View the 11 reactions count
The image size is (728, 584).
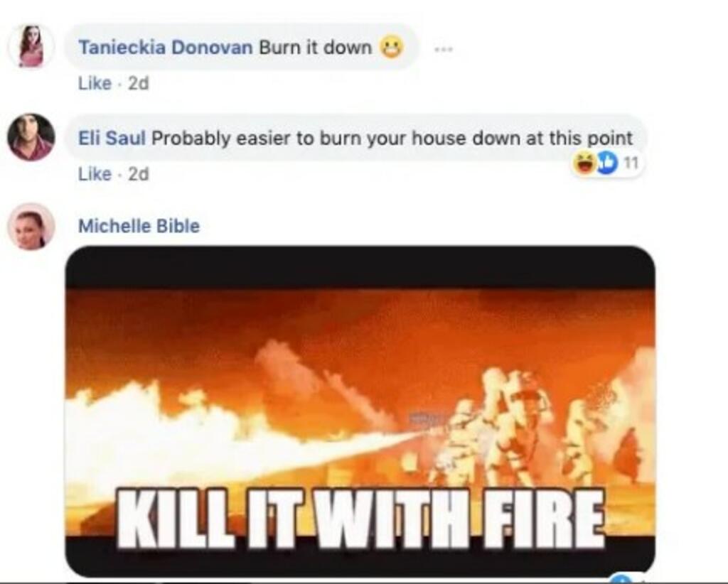click(631, 163)
